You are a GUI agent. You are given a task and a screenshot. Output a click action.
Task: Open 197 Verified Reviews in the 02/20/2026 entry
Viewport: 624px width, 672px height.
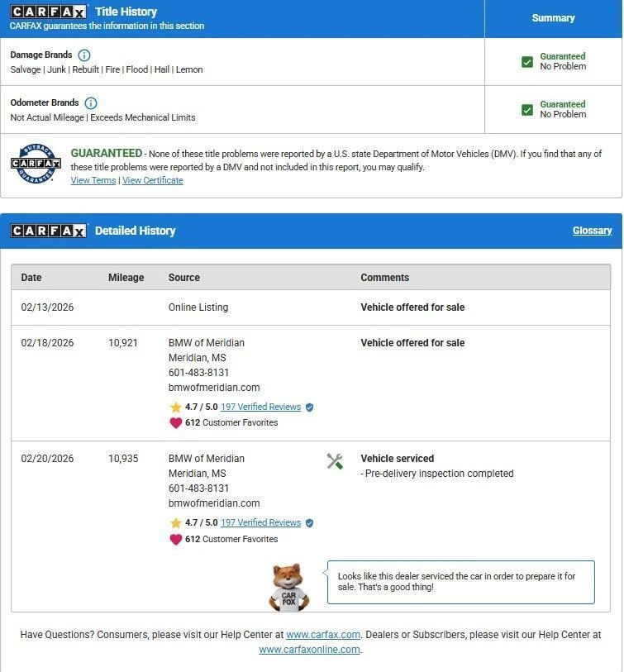pos(260,522)
